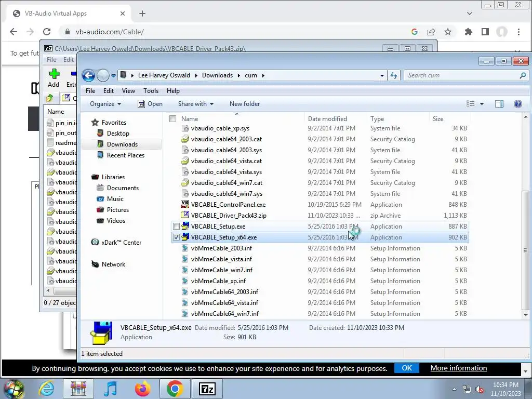Expand the Organize dropdown
The width and height of the screenshot is (532, 399).
coord(105,104)
